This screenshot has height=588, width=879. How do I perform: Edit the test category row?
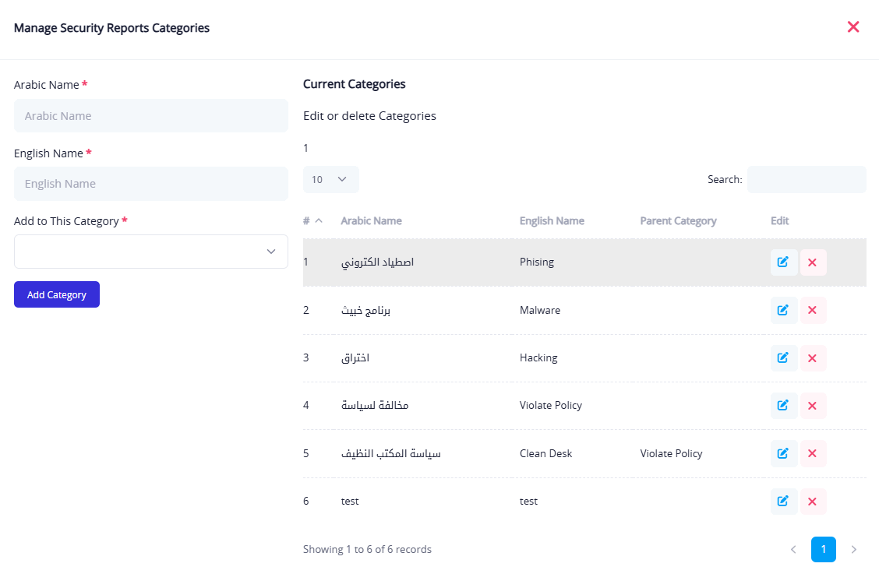[783, 502]
